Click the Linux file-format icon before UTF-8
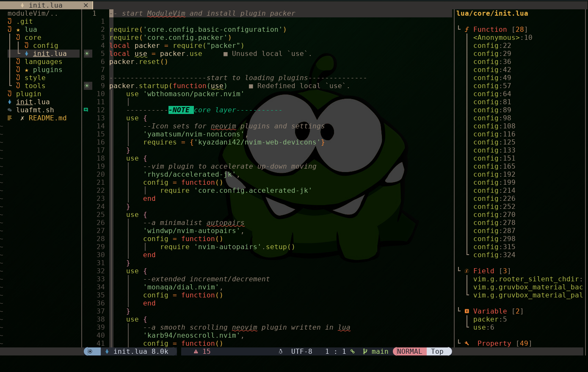Image resolution: width=588 pixels, height=372 pixels. (281, 352)
